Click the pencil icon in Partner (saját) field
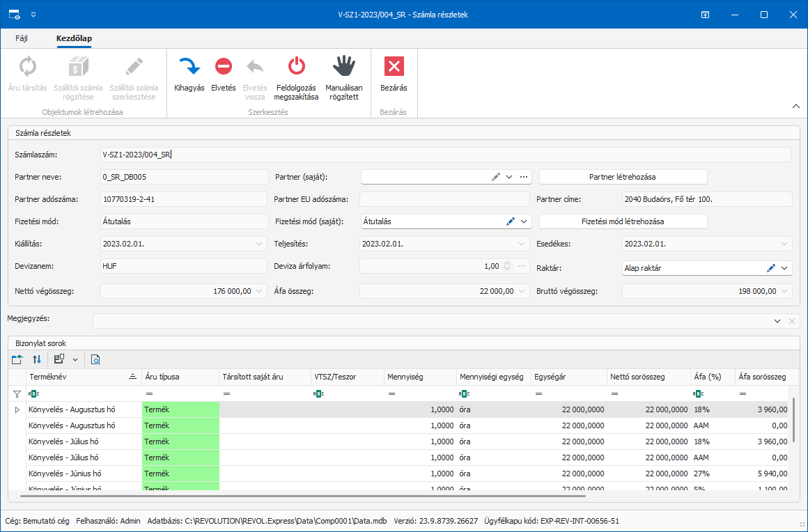The height and width of the screenshot is (532, 808). click(x=496, y=177)
